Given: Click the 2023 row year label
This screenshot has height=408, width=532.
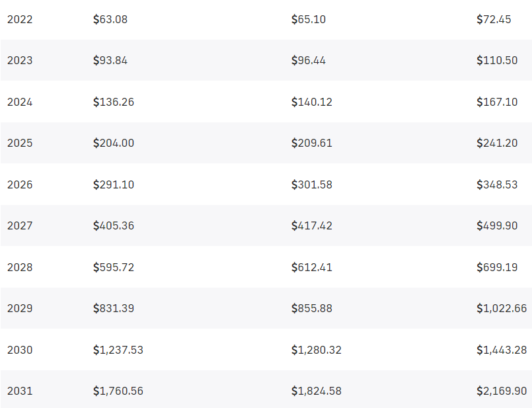Looking at the screenshot, I should tap(20, 60).
